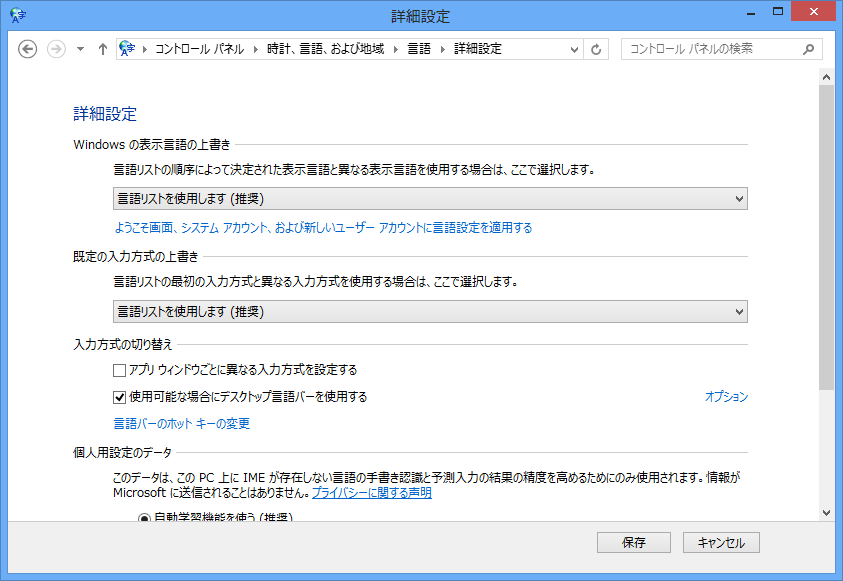Click the language icon in address bar
This screenshot has height=581, width=843.
pyautogui.click(x=127, y=49)
